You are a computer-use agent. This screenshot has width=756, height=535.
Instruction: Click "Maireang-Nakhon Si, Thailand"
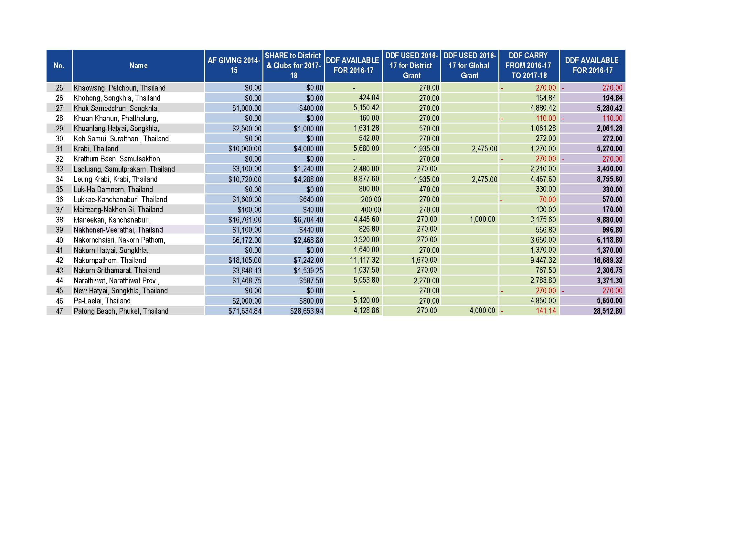(118, 210)
